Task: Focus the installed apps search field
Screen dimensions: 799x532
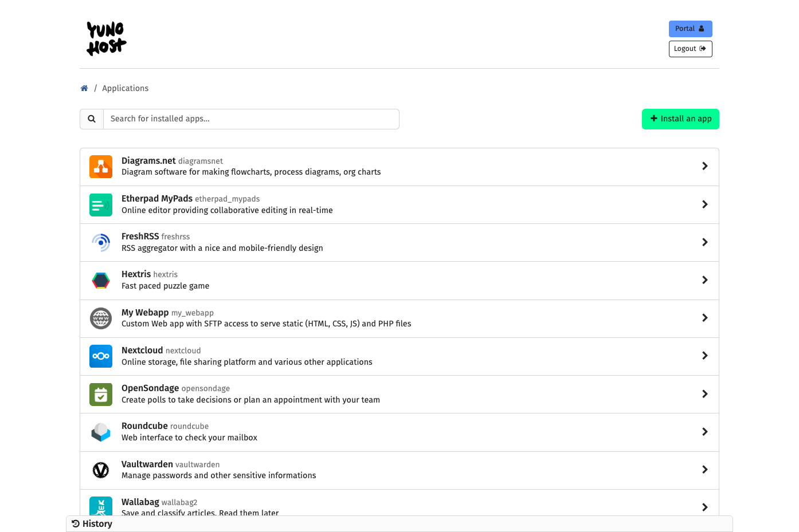Action: [251, 119]
